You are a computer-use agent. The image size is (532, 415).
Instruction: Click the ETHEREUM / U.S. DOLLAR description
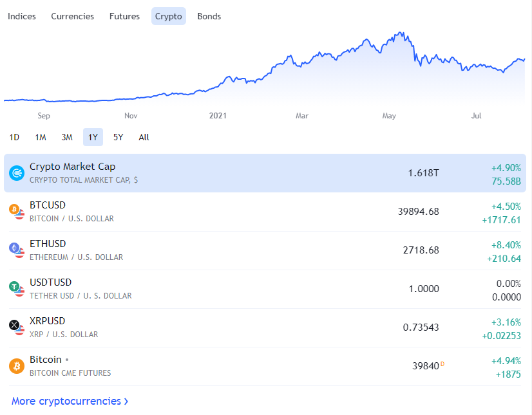click(77, 257)
